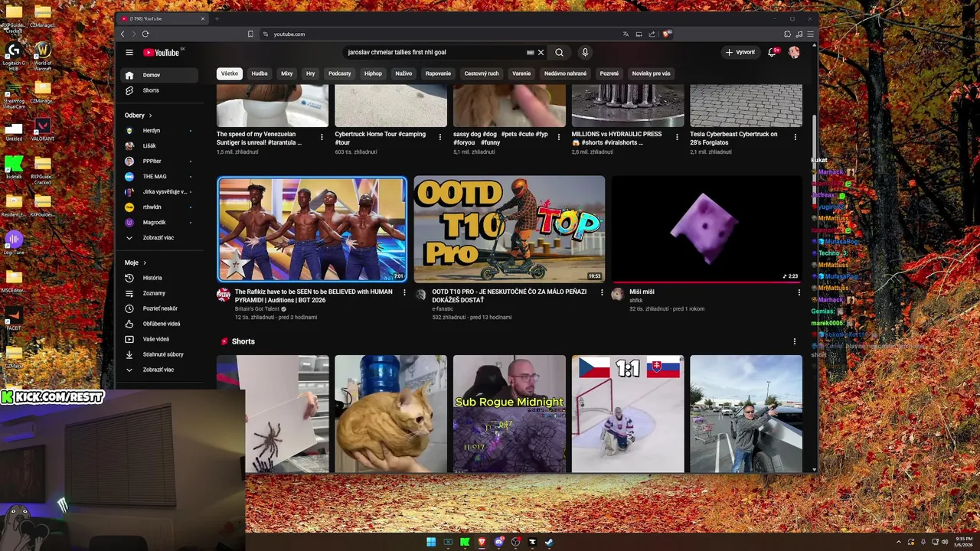
Task: Open options for the OOTD T10 PRO video
Action: point(602,292)
